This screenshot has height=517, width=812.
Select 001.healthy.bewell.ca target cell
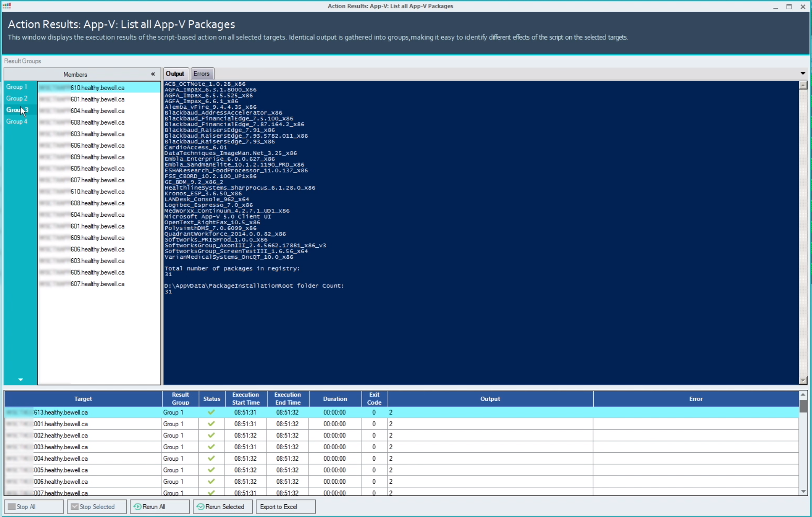pyautogui.click(x=83, y=424)
